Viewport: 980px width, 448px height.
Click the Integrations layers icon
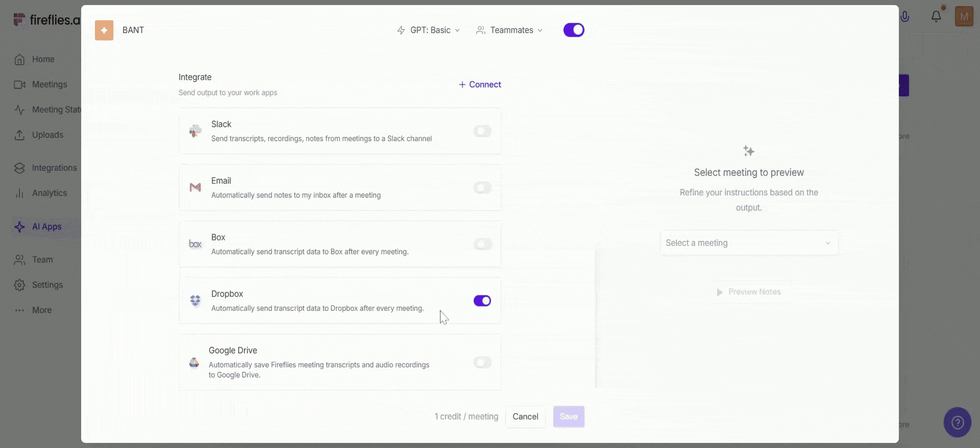[x=19, y=168]
